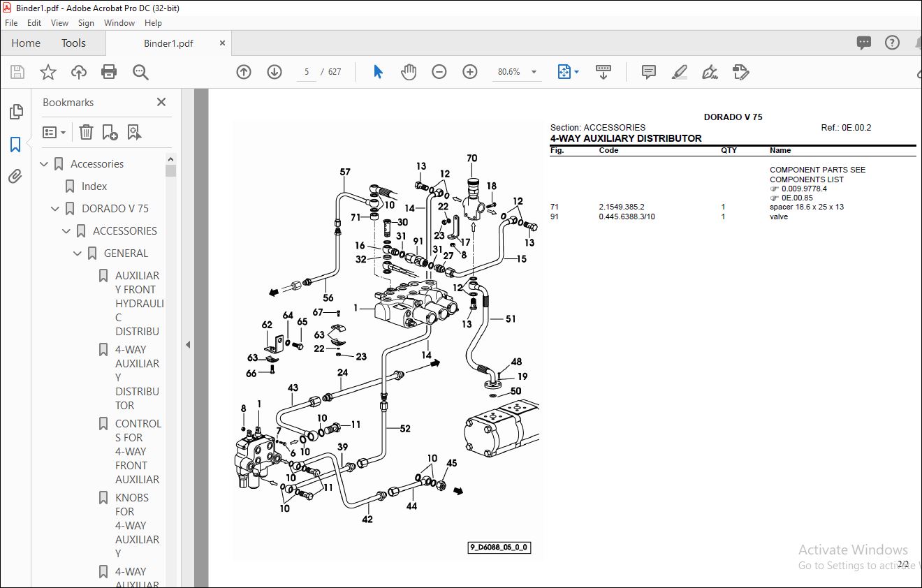This screenshot has height=588, width=922.
Task: Click the find bookmark icon
Action: point(134,132)
